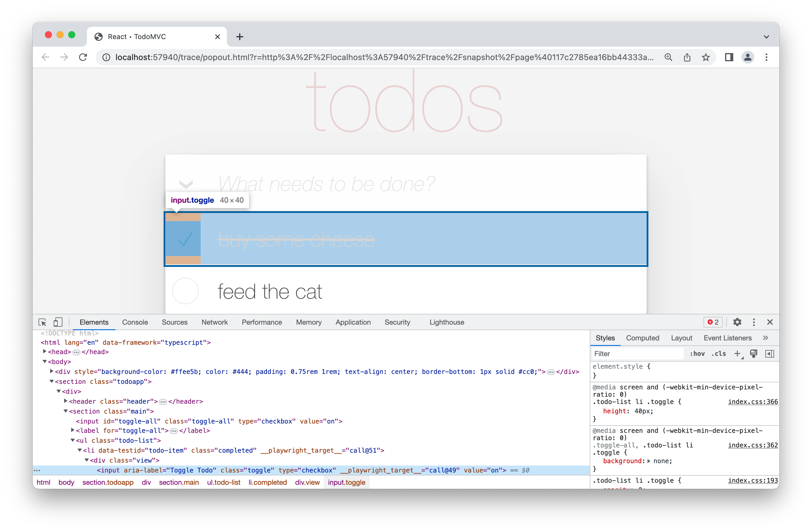
Task: Open the Network tab
Action: pos(214,322)
